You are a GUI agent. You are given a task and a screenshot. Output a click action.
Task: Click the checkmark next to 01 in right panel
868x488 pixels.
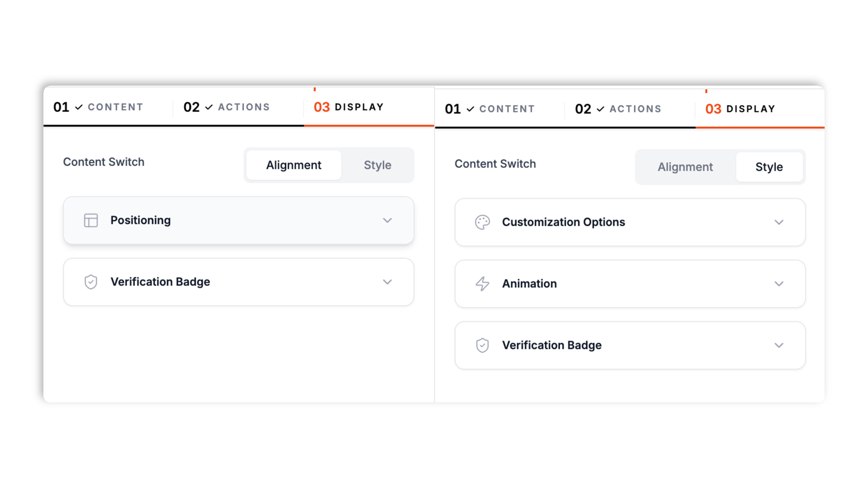(x=470, y=109)
